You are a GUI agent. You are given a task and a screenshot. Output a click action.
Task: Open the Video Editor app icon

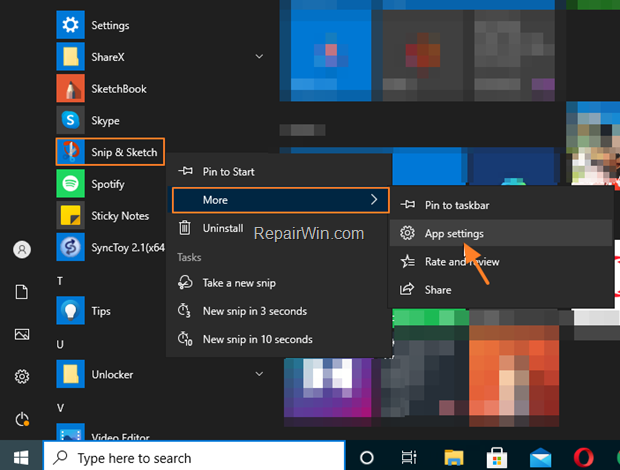70,432
